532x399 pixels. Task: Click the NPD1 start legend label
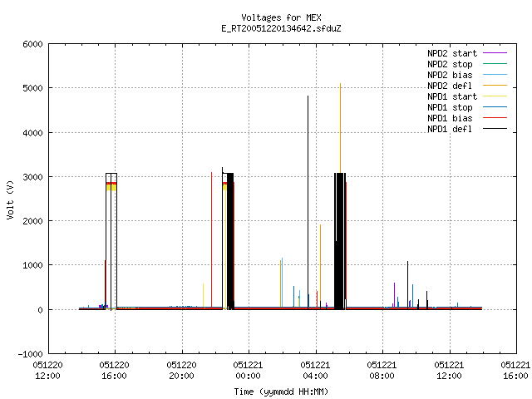[x=452, y=96]
